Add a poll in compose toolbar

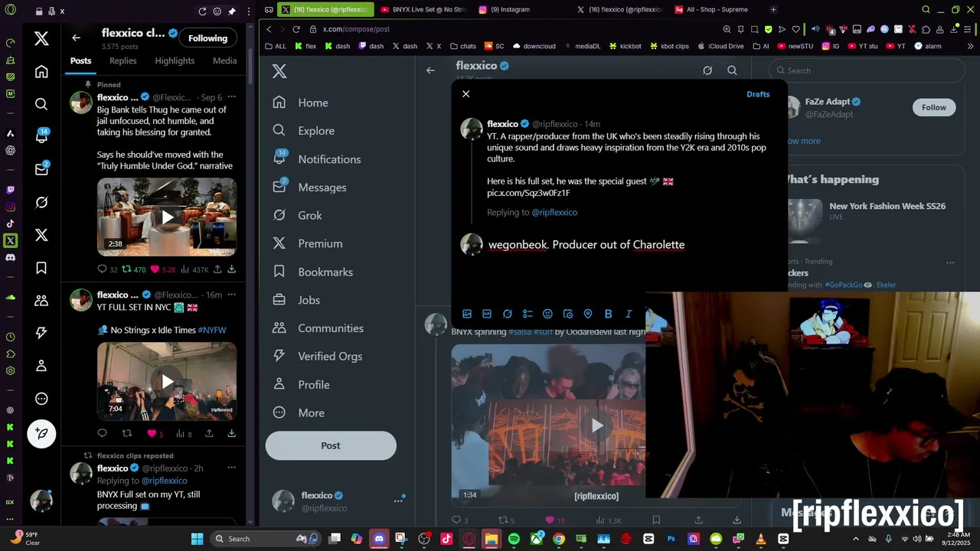point(528,314)
